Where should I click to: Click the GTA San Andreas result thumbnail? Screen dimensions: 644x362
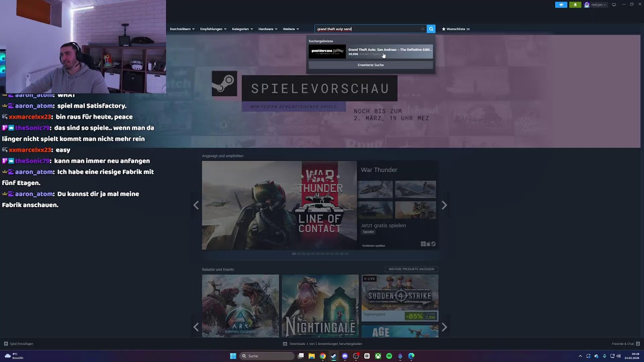(327, 52)
